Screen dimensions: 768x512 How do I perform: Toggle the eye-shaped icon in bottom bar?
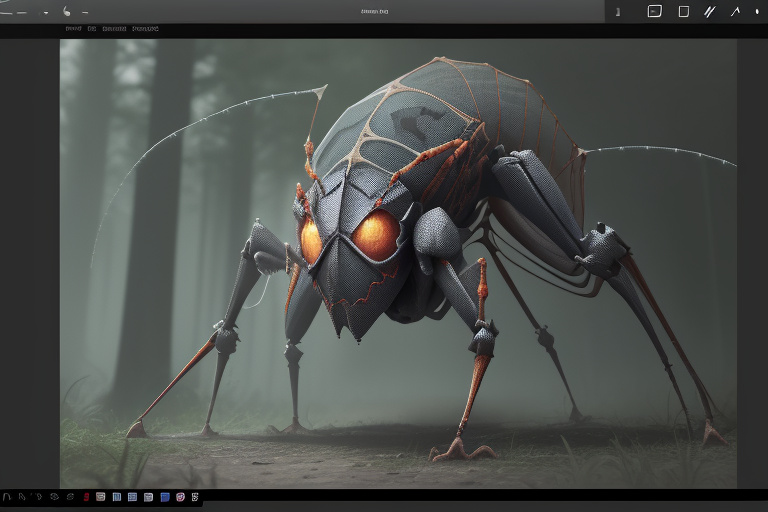click(x=54, y=497)
